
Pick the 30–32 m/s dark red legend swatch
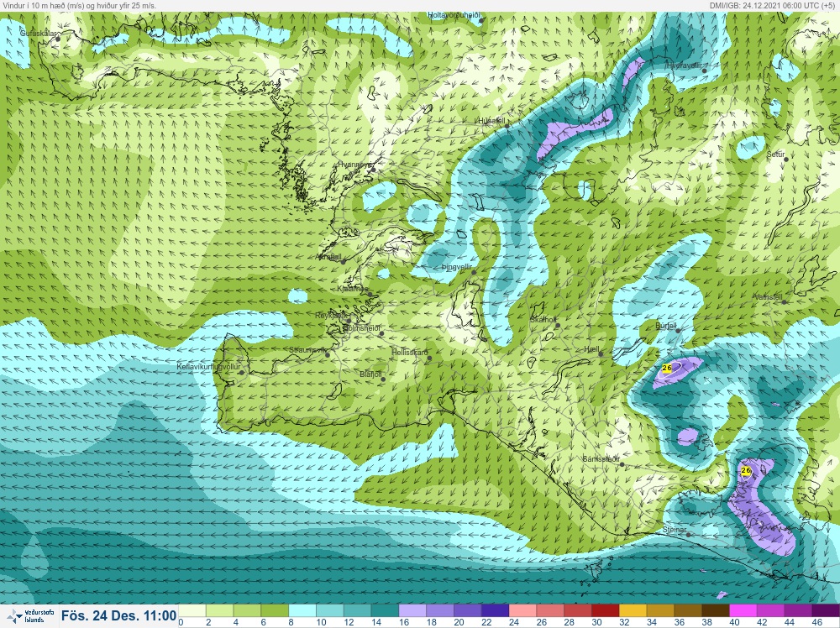click(606, 611)
